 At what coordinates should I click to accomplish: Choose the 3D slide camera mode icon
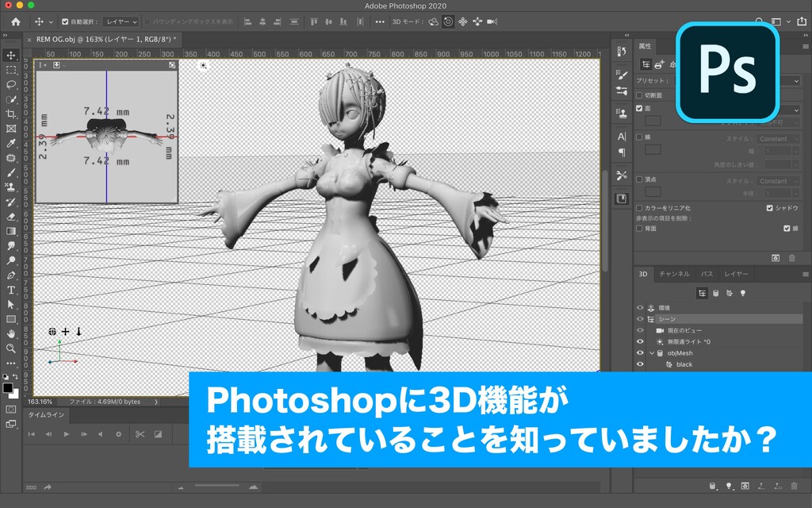[477, 21]
